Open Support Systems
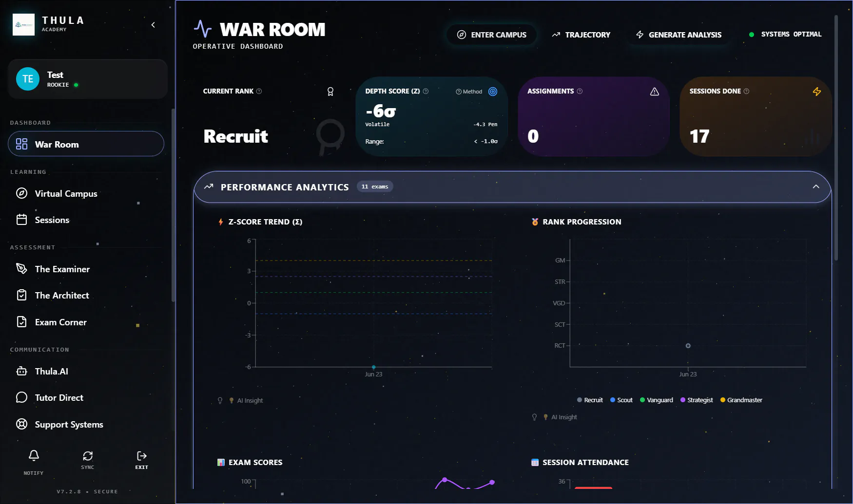Screen dimensions: 853x504 86,424
